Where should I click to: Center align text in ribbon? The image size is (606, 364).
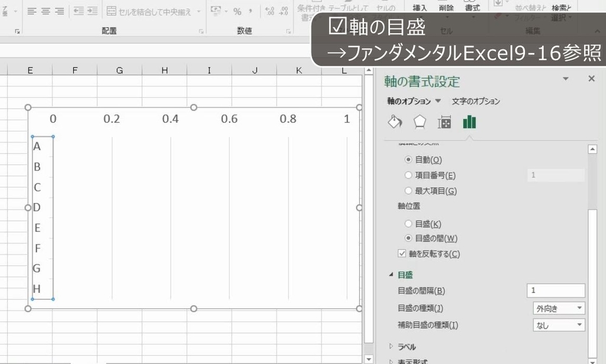coord(46,11)
